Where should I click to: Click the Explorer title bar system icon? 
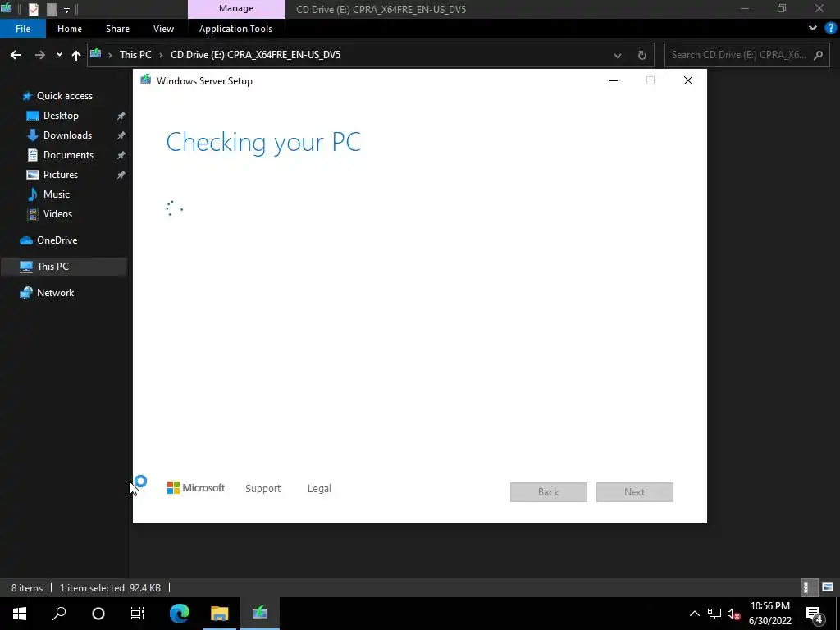[x=7, y=8]
